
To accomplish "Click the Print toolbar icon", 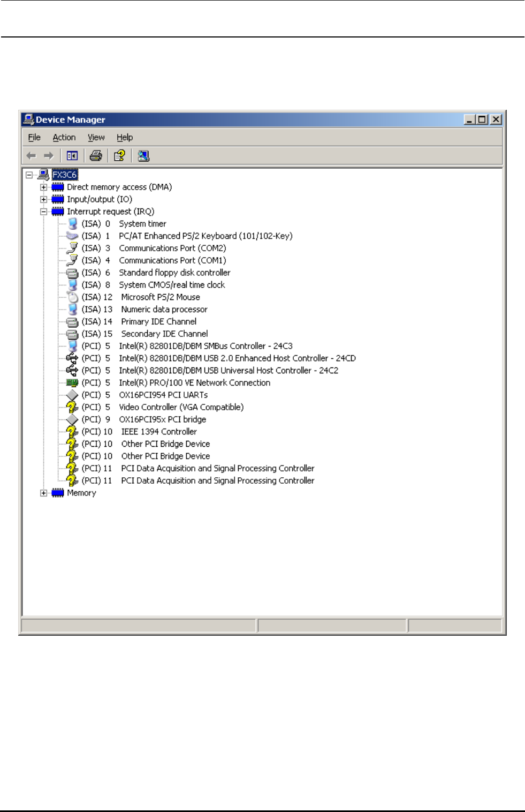I will [96, 156].
